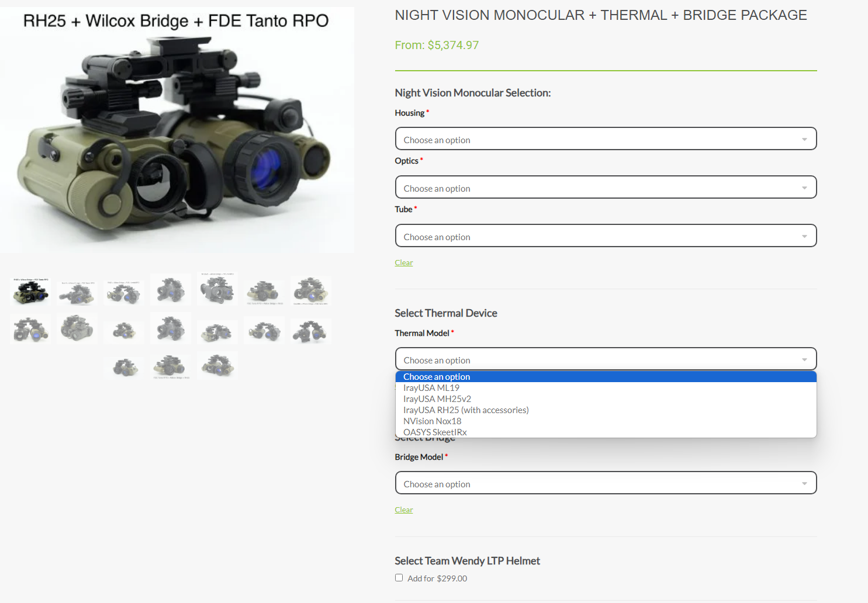
Task: Click 'Night Vision Monocular Selection:' heading
Action: (473, 93)
